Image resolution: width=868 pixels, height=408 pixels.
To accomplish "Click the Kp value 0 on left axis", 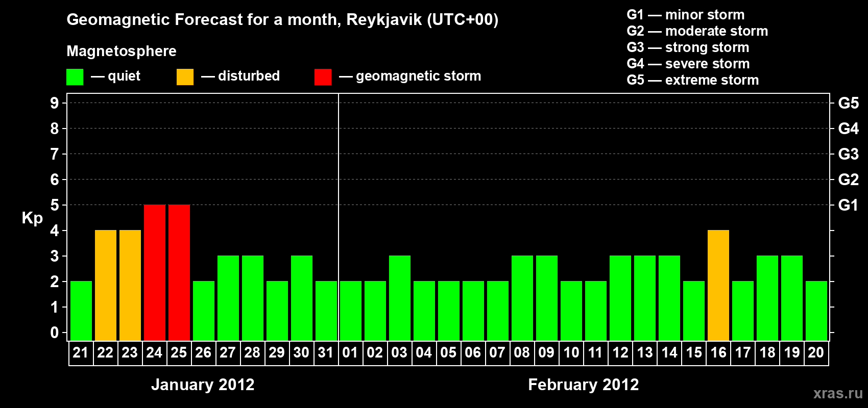I will 55,333.
